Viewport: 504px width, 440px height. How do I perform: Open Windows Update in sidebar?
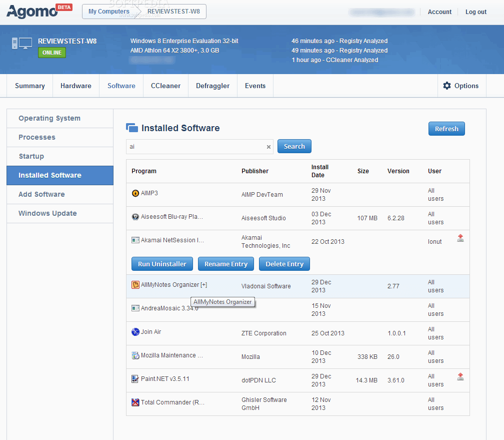tap(60, 213)
